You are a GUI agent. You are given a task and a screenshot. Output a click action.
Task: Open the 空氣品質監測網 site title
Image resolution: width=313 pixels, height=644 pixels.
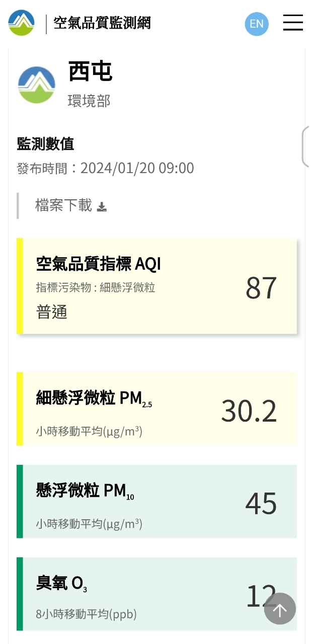pos(102,23)
